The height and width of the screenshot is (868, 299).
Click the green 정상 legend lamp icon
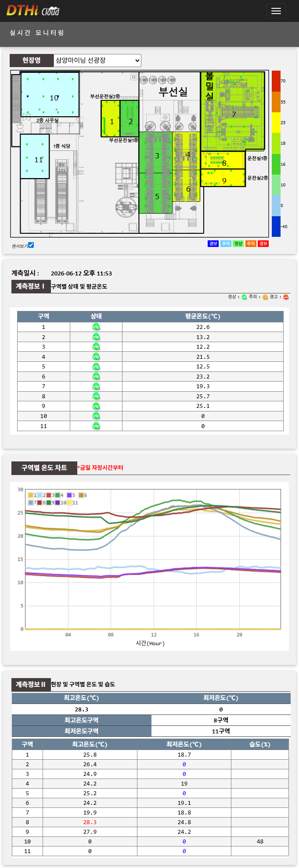point(244,297)
